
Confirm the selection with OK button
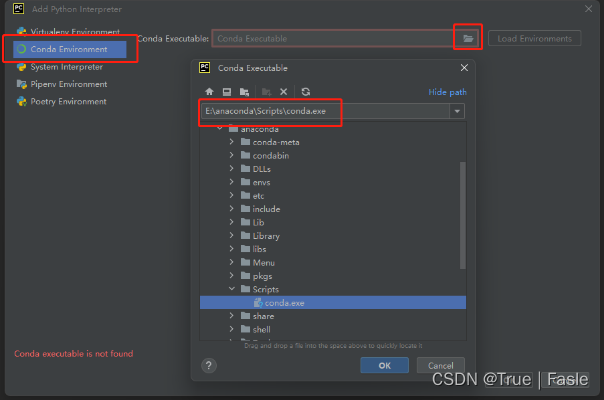click(x=384, y=365)
